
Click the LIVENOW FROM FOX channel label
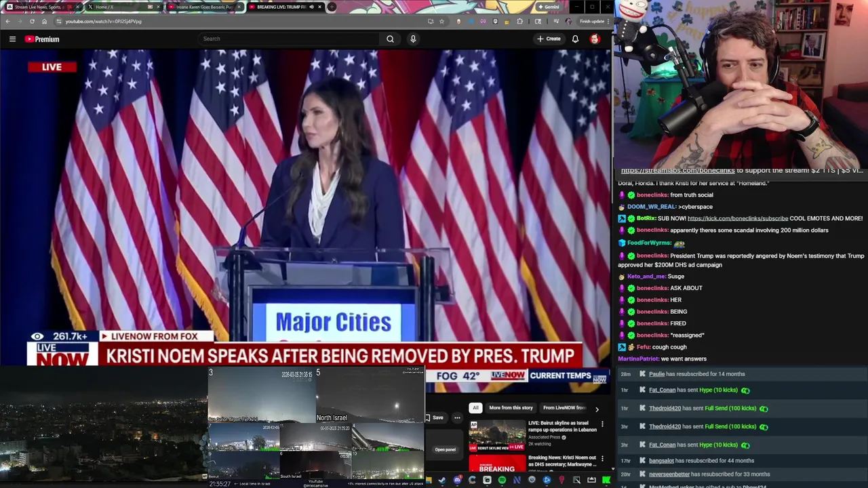click(x=155, y=336)
